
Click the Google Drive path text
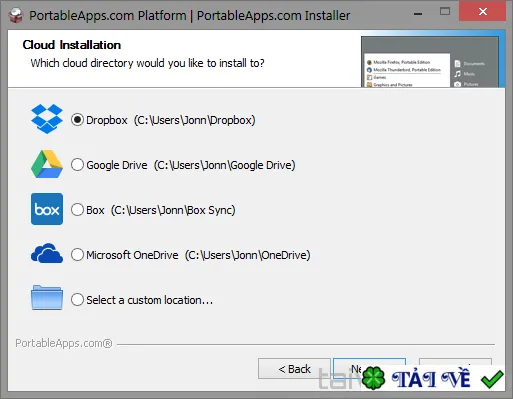(225, 165)
